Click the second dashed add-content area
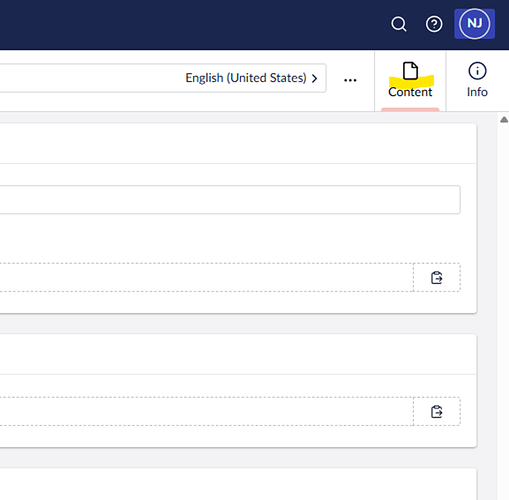The image size is (509, 500). click(x=207, y=412)
